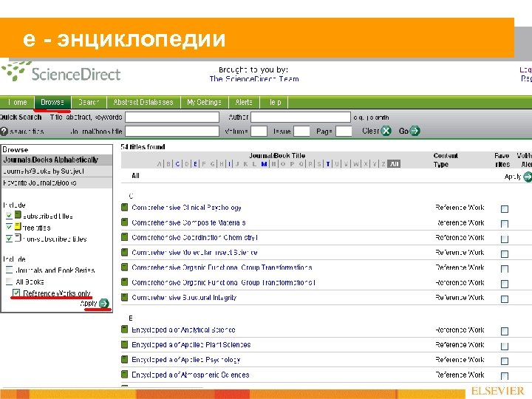Open Encyclopedia of Applied Plant Sciences title
The height and width of the screenshot is (399, 532).
191,345
